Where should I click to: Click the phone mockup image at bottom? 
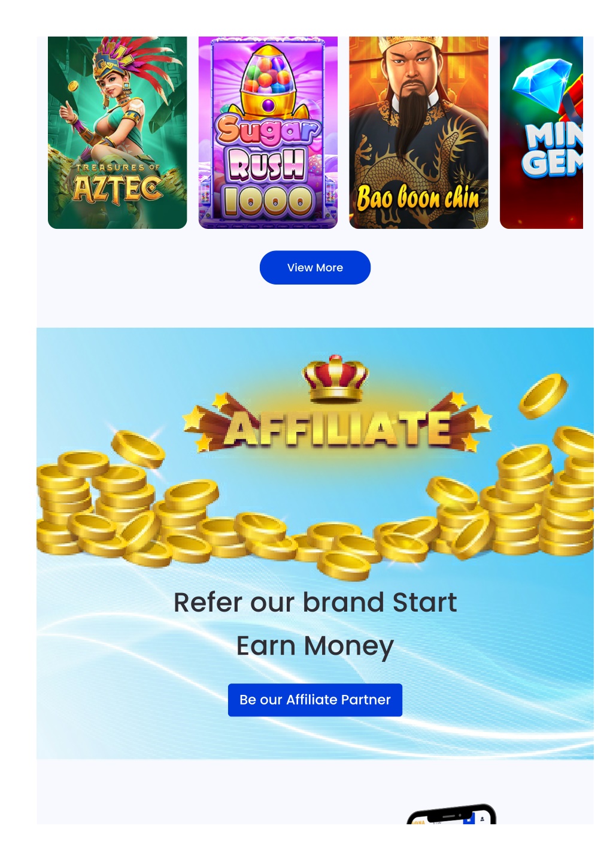coord(451,814)
